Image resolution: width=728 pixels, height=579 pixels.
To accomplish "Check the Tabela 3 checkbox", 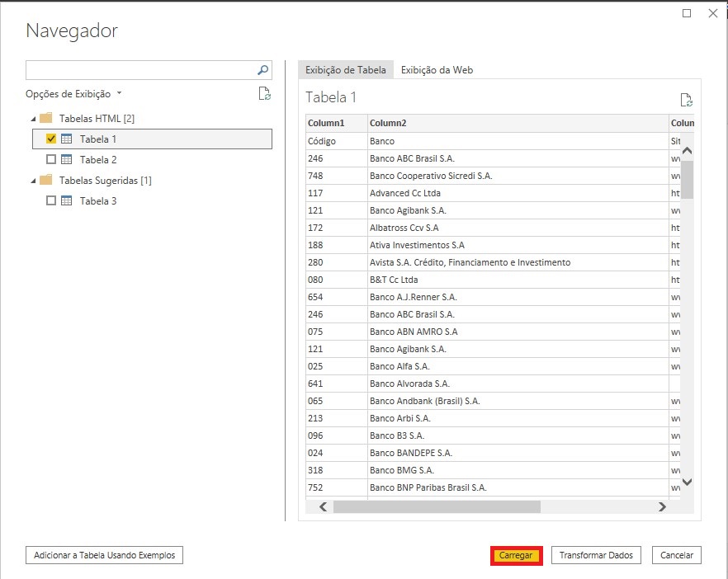I will (51, 201).
